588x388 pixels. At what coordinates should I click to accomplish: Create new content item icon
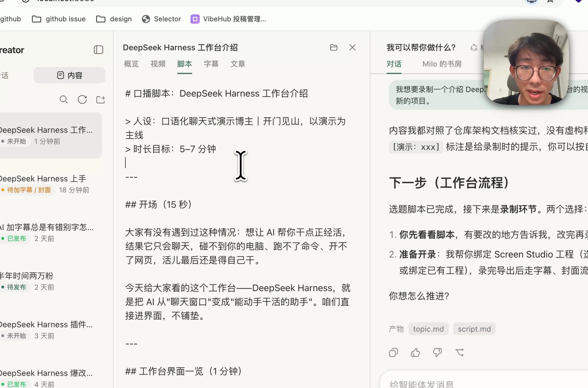[100, 100]
